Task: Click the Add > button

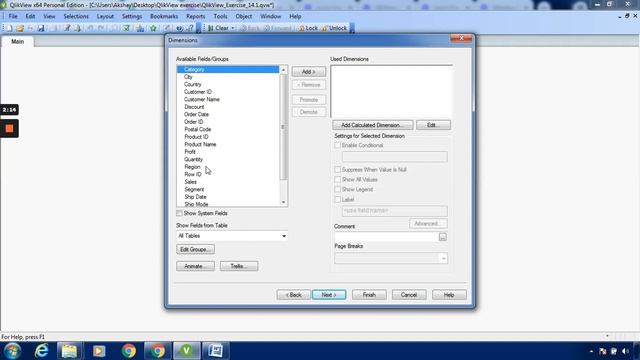Action: [309, 72]
